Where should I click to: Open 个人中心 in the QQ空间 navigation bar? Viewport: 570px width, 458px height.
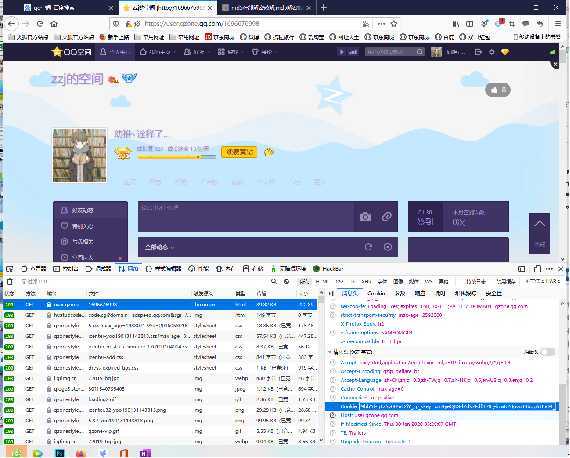115,52
